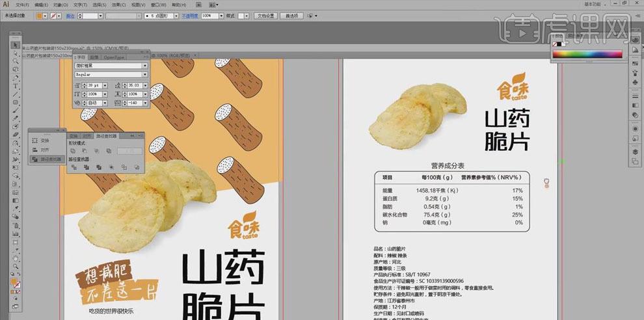This screenshot has width=644, height=320.
Task: Open the 基本功能 workspace switcher
Action: (x=595, y=4)
